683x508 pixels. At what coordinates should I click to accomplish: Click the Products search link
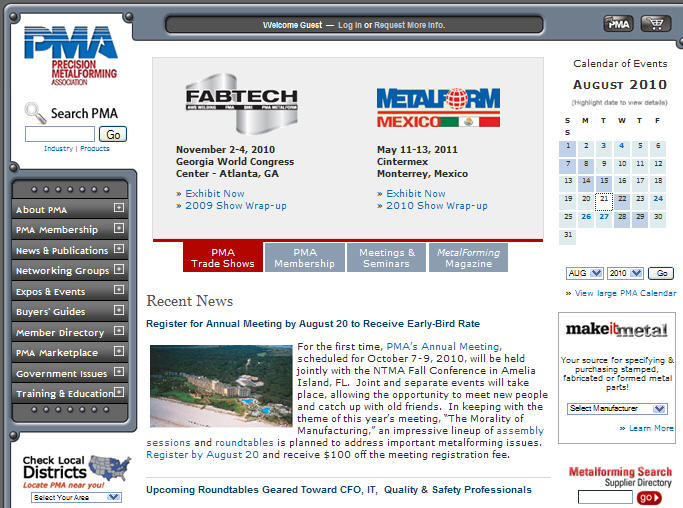[x=95, y=149]
